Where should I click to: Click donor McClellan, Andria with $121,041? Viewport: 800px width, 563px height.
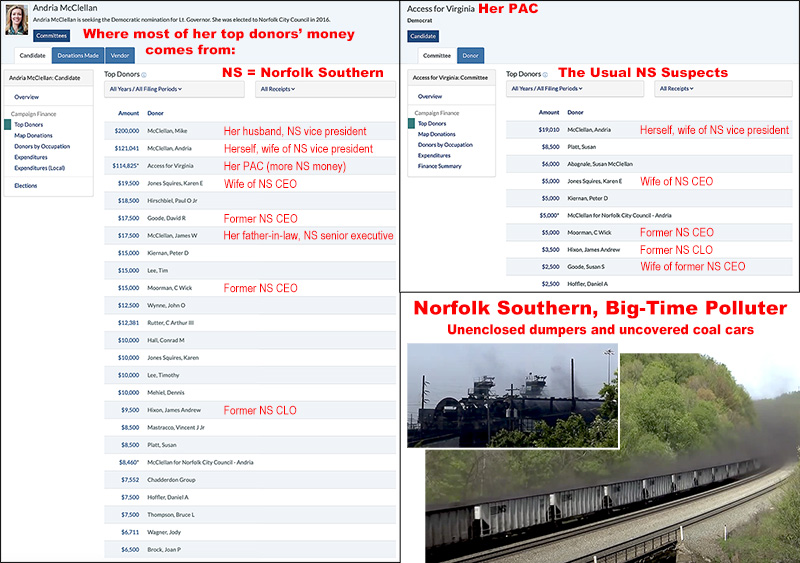(169, 148)
